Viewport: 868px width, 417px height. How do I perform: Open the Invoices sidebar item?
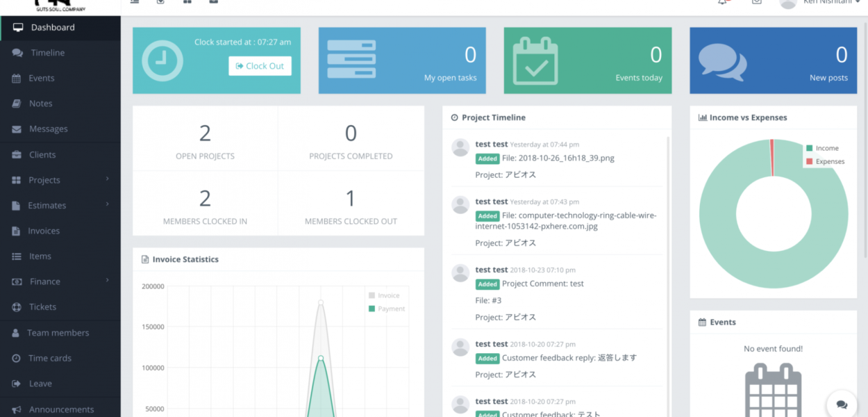(x=44, y=231)
